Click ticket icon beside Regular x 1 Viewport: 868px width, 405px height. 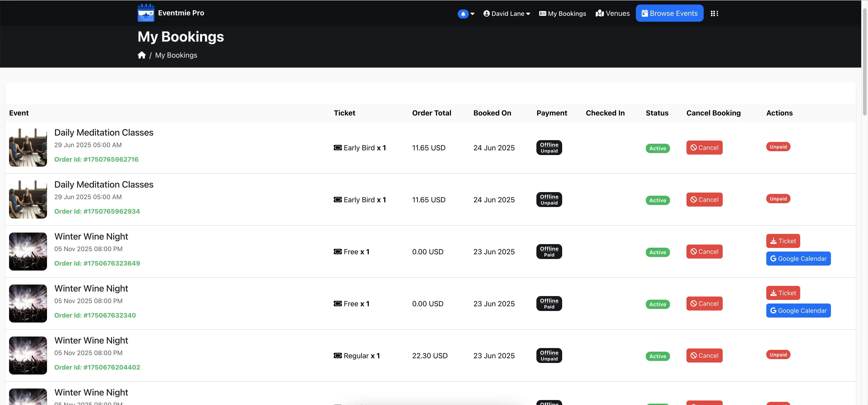338,356
